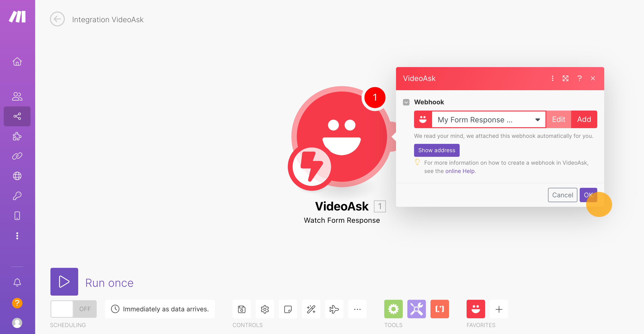This screenshot has width=644, height=334.
Task: Click the scenario name input field
Action: (108, 19)
